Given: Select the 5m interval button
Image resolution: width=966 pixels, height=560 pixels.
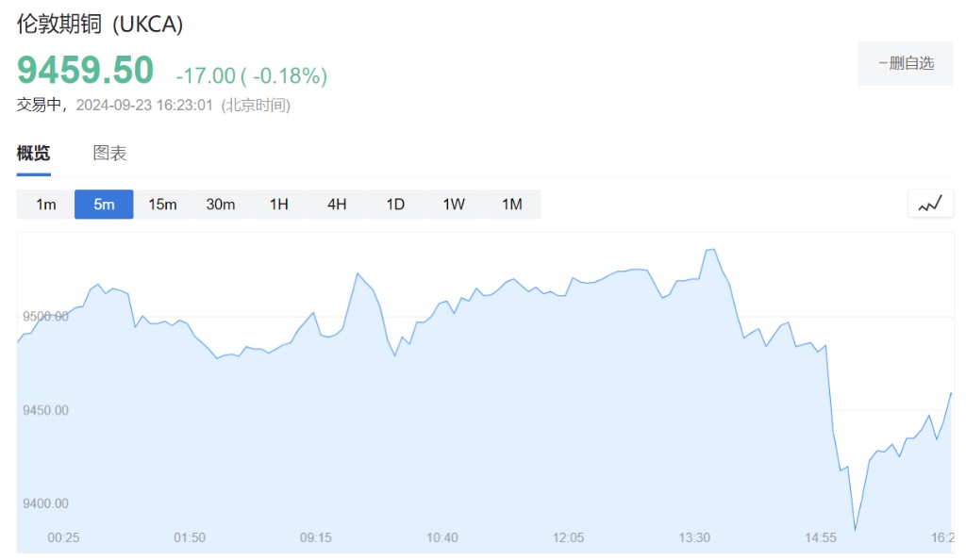Looking at the screenshot, I should click(104, 205).
